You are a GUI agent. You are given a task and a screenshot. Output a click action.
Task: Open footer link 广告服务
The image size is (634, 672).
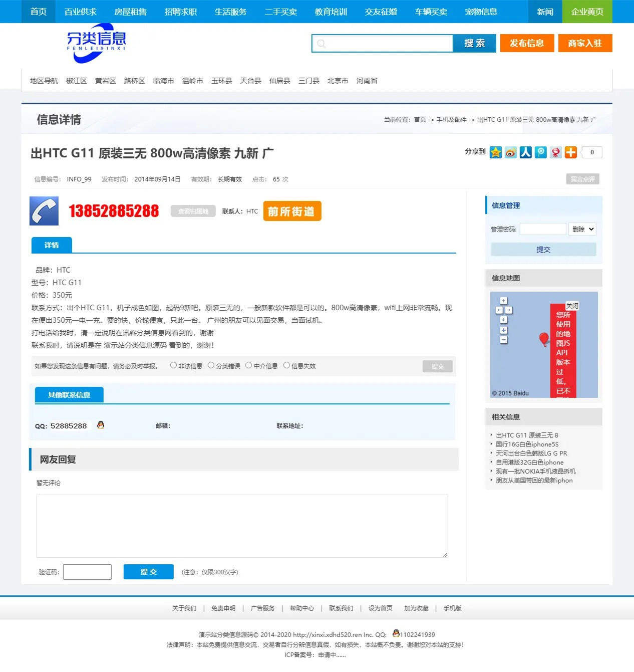point(263,608)
